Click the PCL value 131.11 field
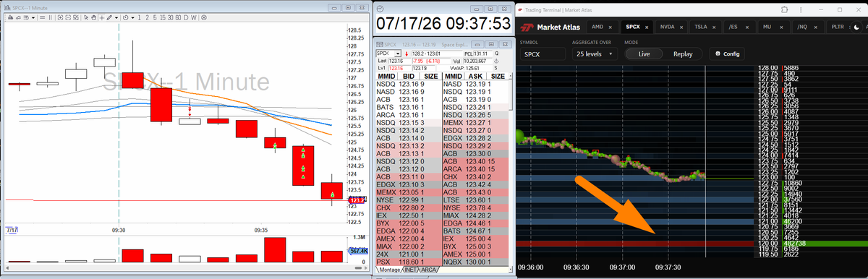 (482, 53)
